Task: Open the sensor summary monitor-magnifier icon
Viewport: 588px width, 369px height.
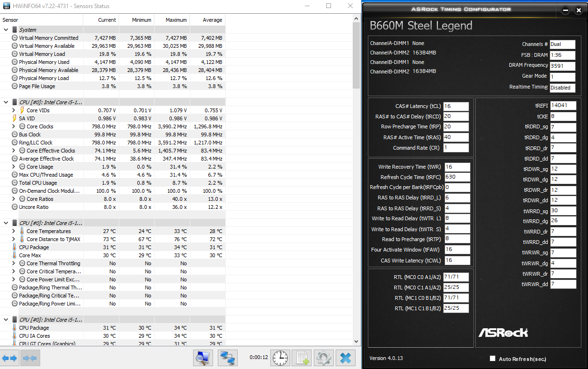Action: pyautogui.click(x=204, y=358)
